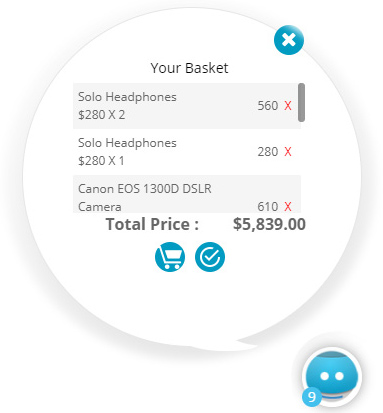Select the second Solo Headphones row name

(x=127, y=143)
